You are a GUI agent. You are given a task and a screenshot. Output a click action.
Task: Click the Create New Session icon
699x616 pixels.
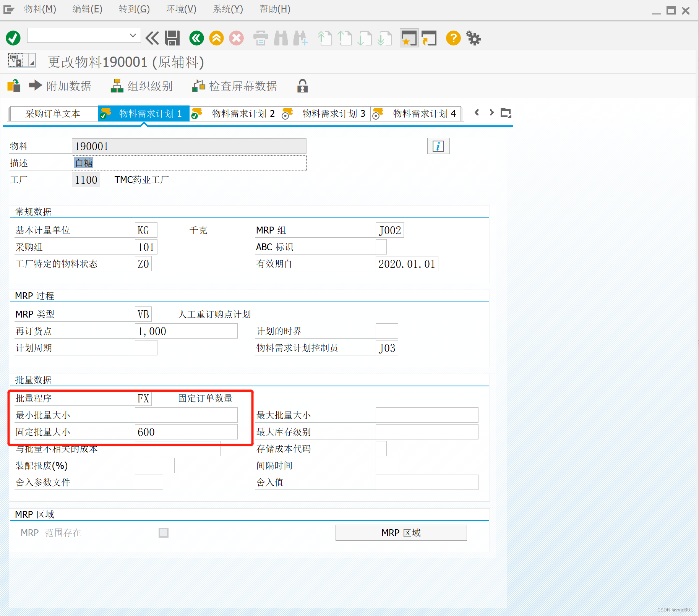pyautogui.click(x=409, y=38)
